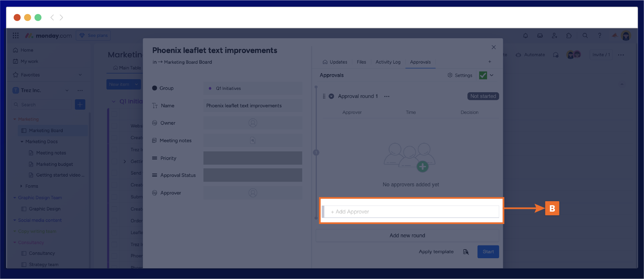Viewport: 644px width, 279px height.
Task: Click the Add new round button
Action: [407, 235]
